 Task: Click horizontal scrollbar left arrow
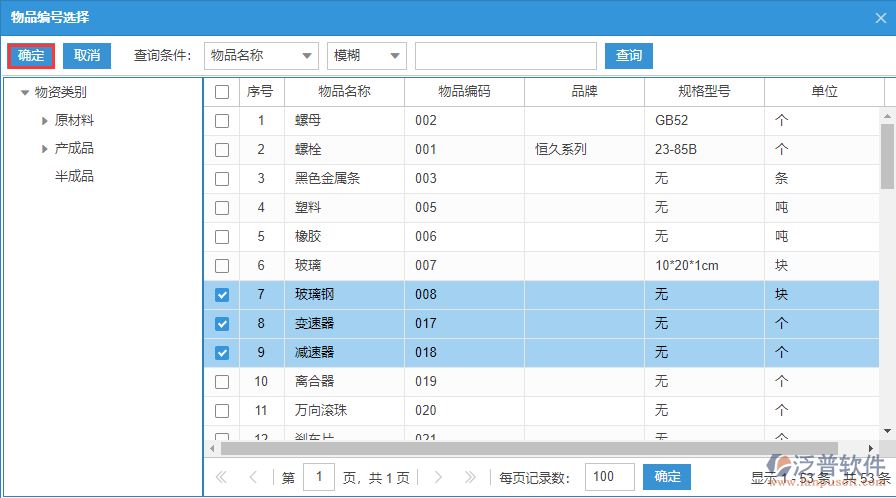(x=212, y=448)
